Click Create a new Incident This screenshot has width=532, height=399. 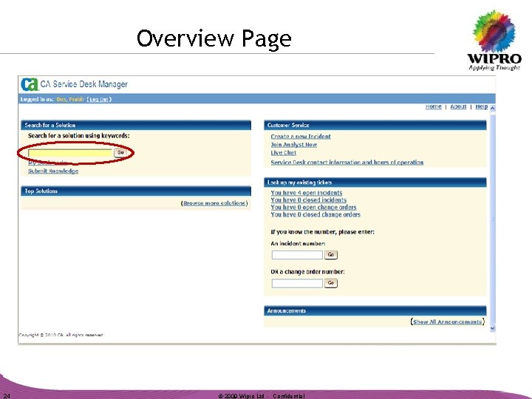tap(301, 137)
